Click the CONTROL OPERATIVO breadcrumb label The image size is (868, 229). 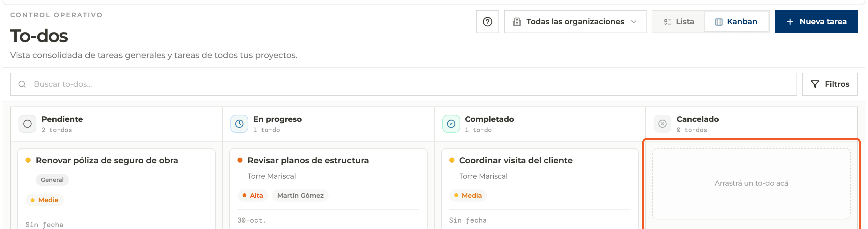[x=56, y=15]
